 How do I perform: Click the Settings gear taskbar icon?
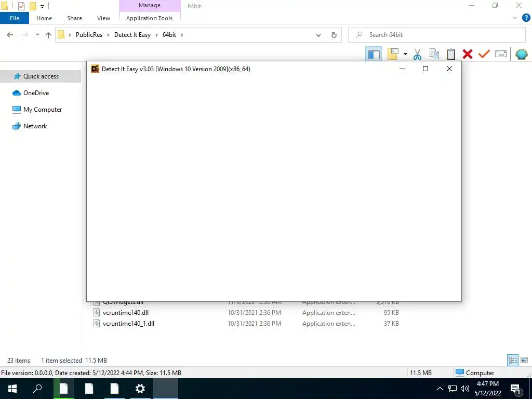140,389
